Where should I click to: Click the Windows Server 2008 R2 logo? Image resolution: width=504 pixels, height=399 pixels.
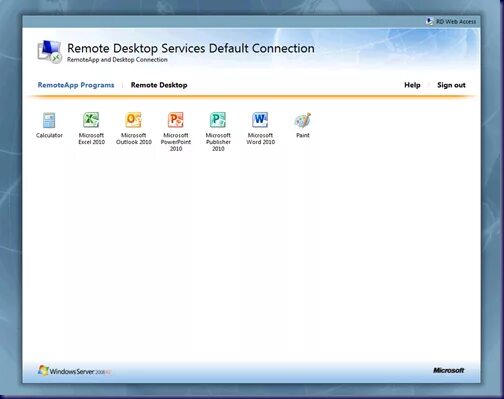(74, 371)
